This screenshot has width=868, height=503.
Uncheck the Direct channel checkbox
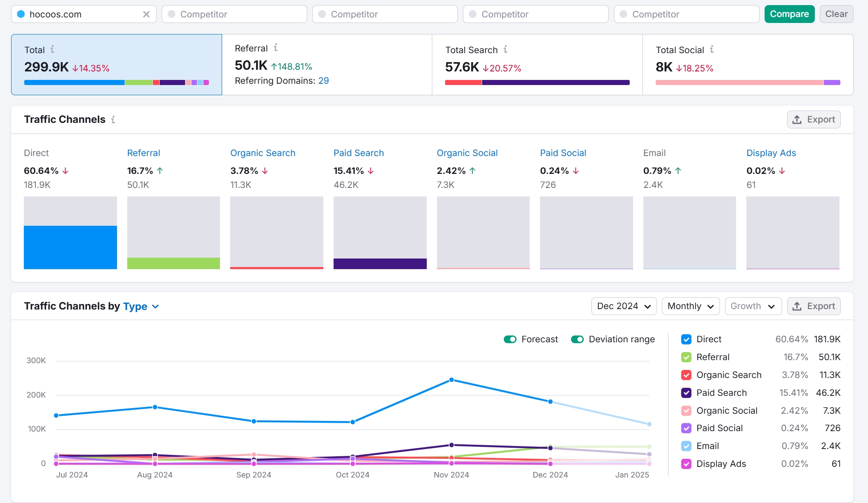click(x=686, y=339)
